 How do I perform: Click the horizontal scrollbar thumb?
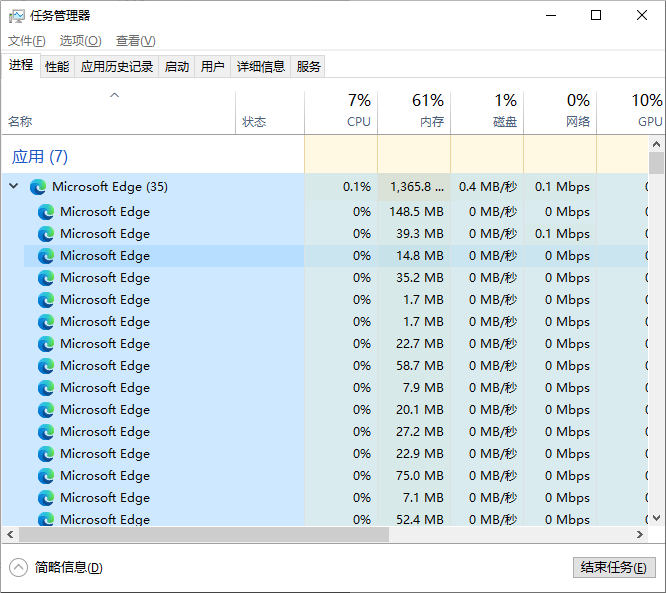tap(204, 535)
